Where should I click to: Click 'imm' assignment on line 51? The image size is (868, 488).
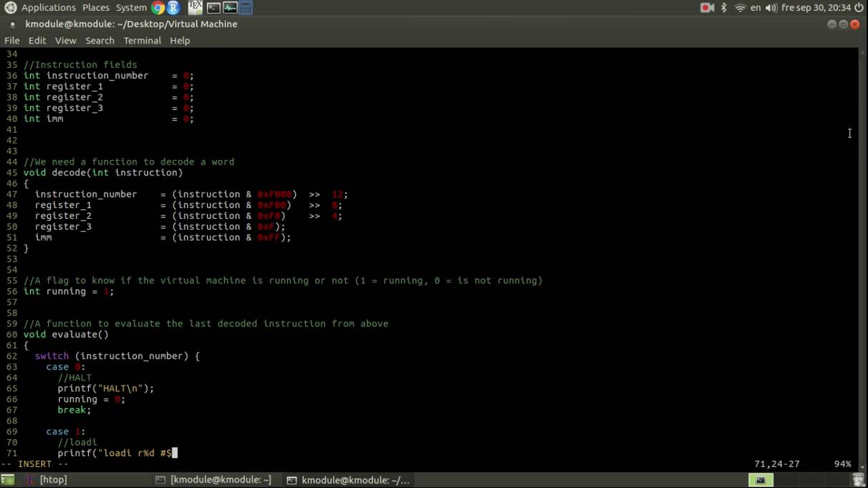tap(163, 237)
